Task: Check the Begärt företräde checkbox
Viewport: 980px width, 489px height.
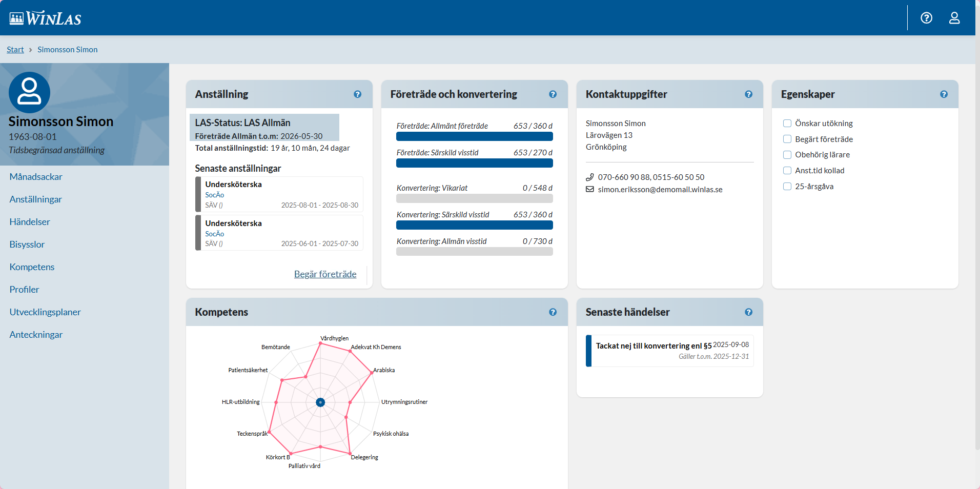Action: [x=787, y=139]
